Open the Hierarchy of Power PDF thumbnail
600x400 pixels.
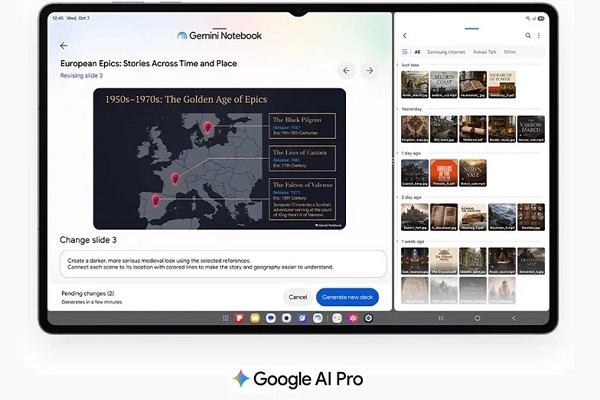coord(502,85)
